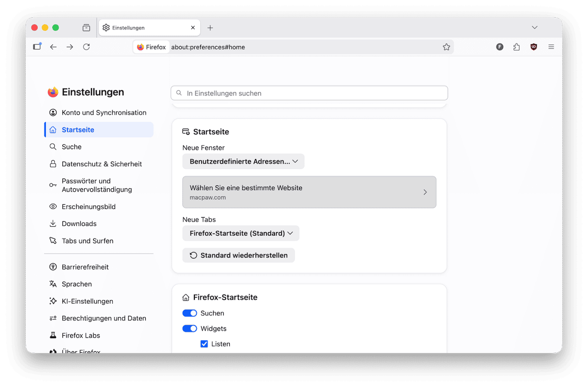Click the Firefox identity icon in address bar

point(151,47)
